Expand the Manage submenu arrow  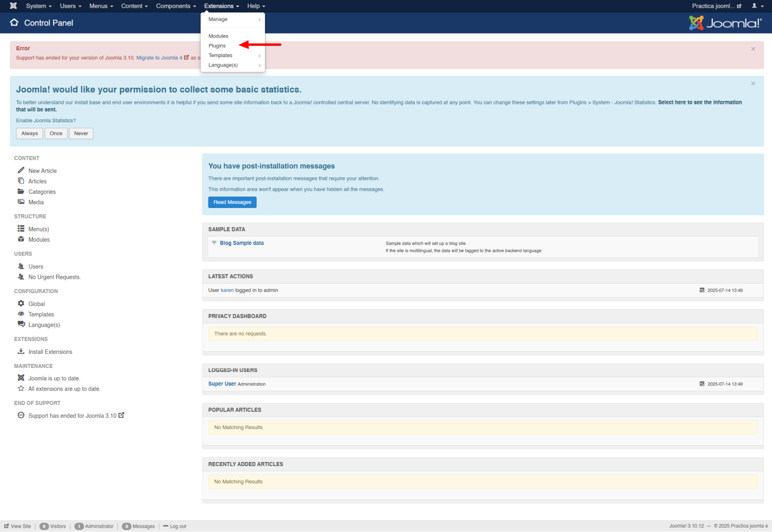[x=260, y=19]
